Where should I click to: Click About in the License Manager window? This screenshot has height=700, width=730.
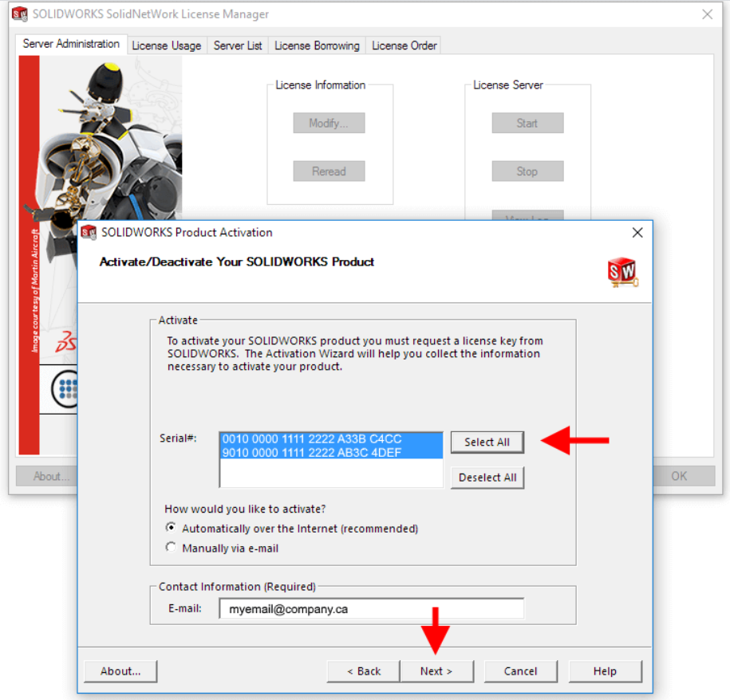click(x=47, y=476)
